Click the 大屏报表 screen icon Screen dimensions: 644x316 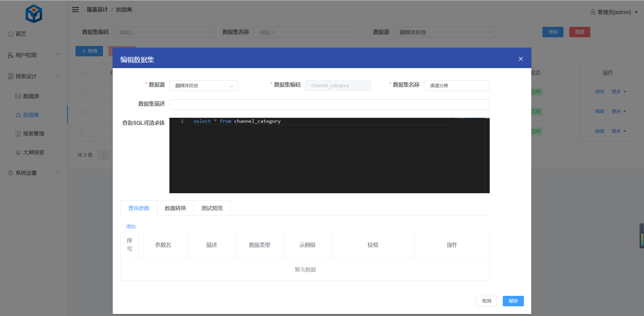(x=18, y=152)
